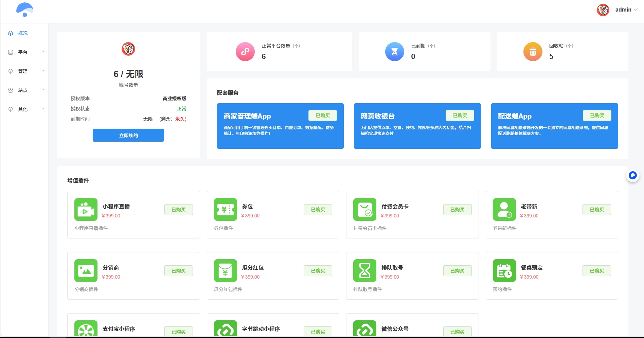The image size is (644, 338).
Task: Click the floating blue chat bubble icon
Action: point(632,175)
